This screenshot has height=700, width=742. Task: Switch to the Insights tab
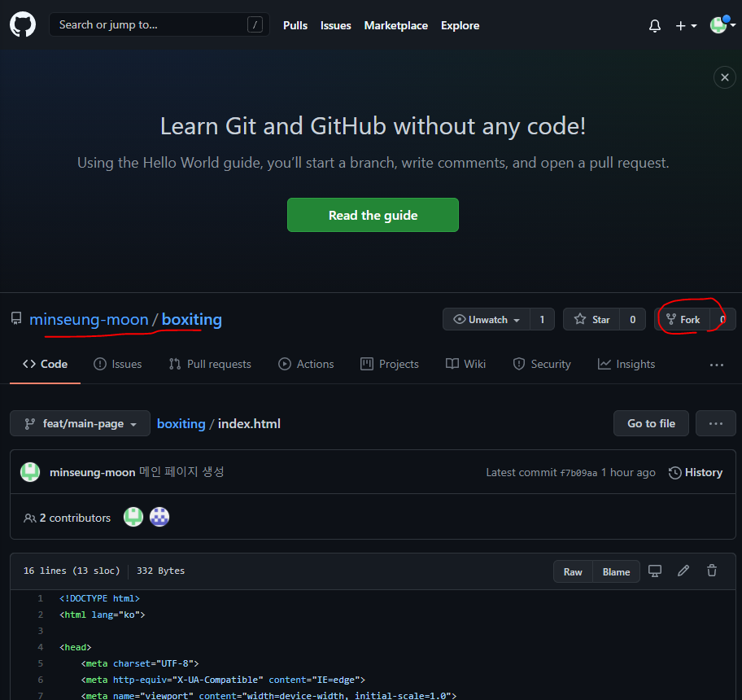pos(626,364)
